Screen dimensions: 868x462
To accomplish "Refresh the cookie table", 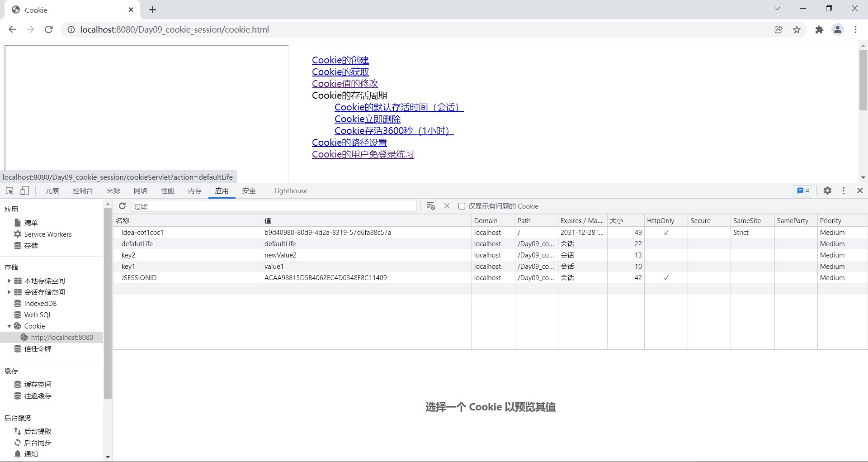I will (x=122, y=206).
